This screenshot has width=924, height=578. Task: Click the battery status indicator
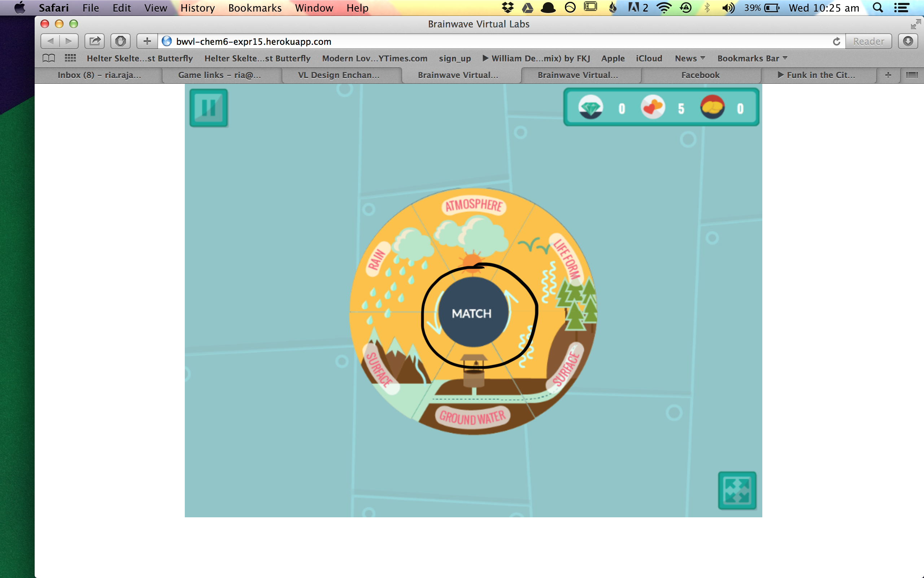point(762,8)
